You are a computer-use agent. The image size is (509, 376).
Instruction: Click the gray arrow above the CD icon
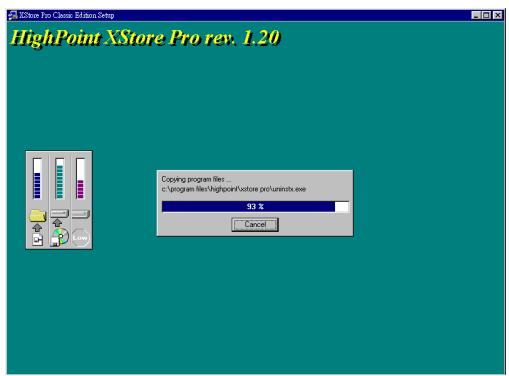(58, 222)
